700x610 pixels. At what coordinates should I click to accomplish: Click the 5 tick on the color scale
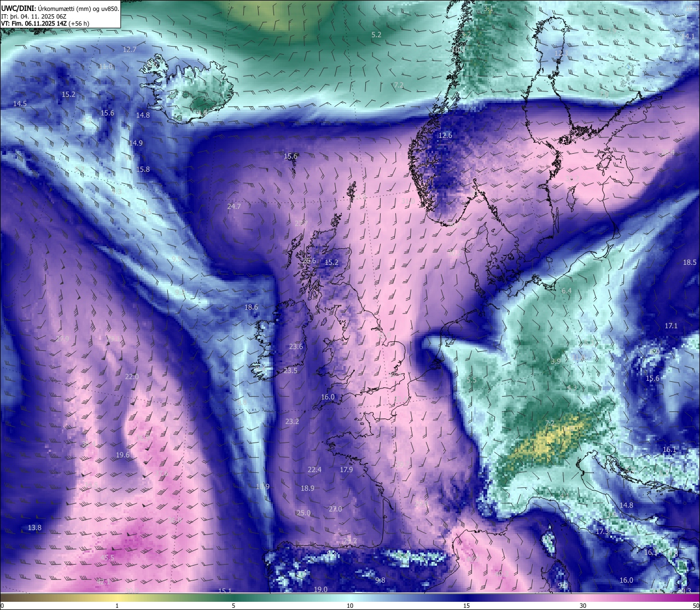[234, 606]
